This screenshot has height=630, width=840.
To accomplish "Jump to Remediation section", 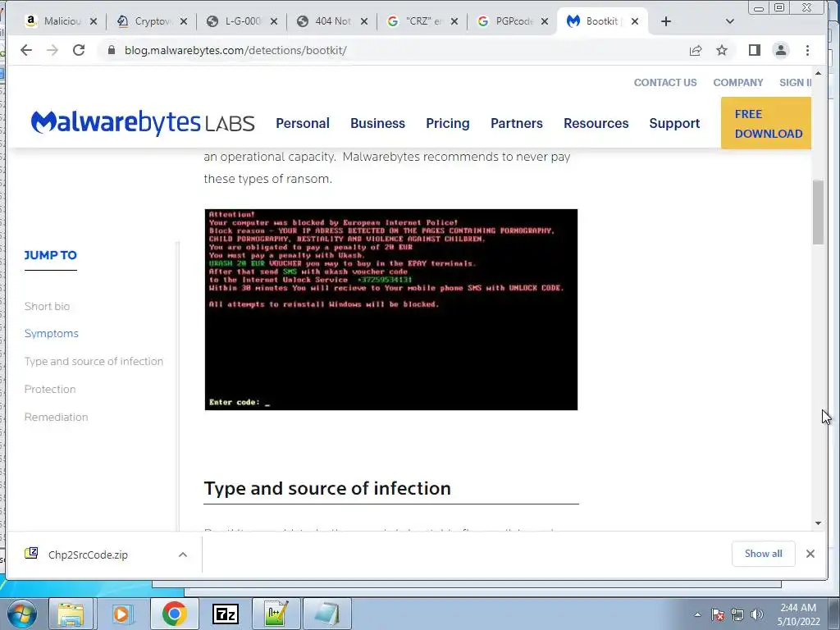I will pos(57,417).
